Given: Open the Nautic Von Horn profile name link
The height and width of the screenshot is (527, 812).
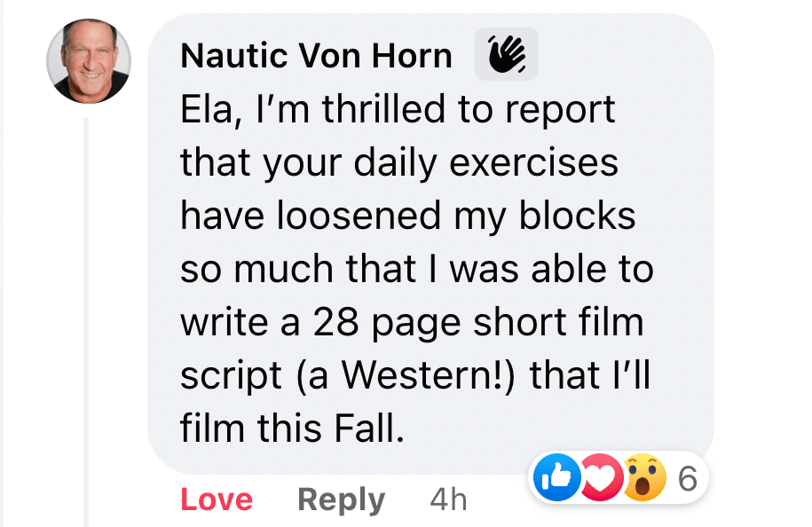Looking at the screenshot, I should coord(316,57).
